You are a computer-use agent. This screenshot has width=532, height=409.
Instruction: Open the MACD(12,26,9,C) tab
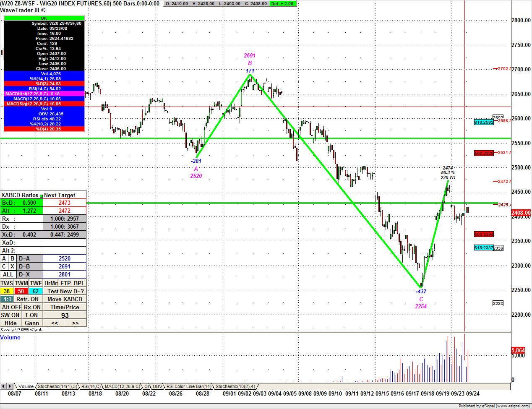pos(122,386)
